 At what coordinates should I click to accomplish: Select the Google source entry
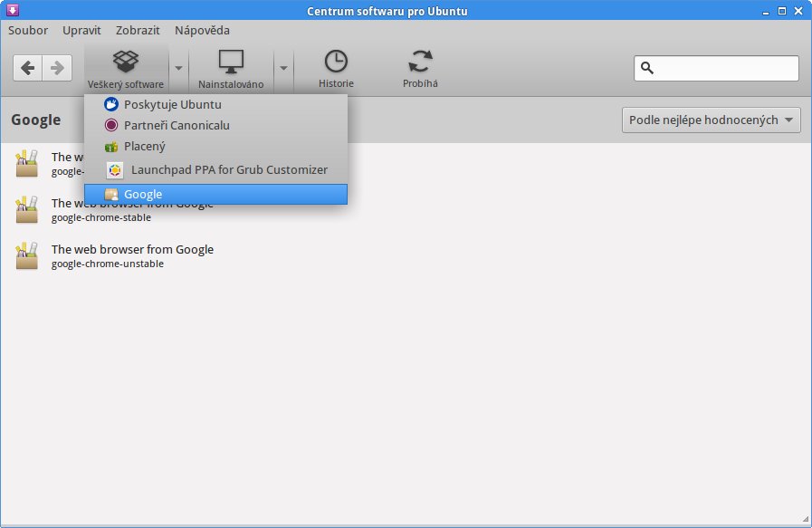click(x=216, y=195)
